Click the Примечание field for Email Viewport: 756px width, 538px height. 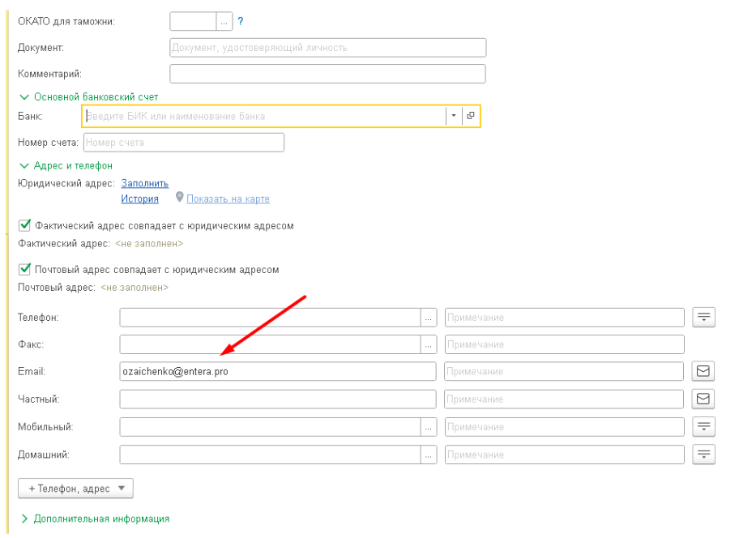tap(564, 372)
